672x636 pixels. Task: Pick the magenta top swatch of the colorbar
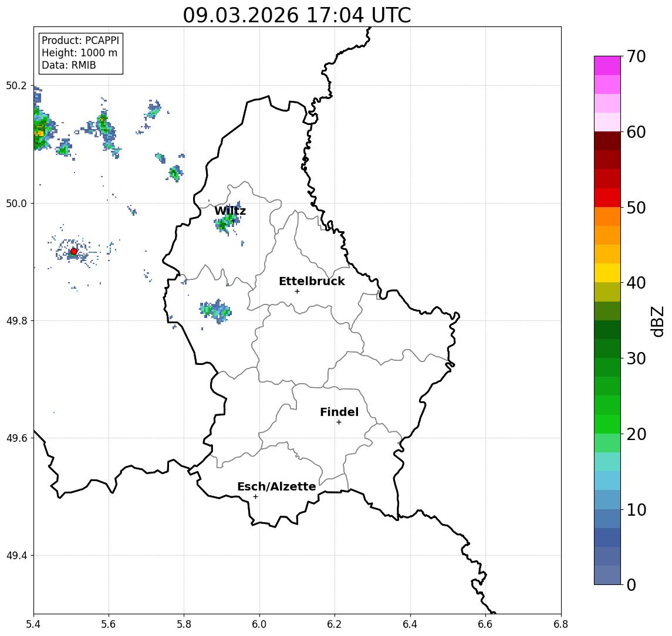[607, 66]
